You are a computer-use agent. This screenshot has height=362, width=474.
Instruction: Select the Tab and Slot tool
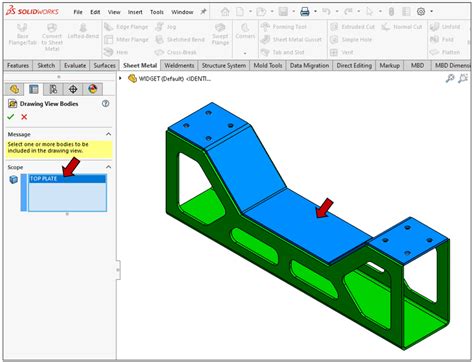pos(282,52)
